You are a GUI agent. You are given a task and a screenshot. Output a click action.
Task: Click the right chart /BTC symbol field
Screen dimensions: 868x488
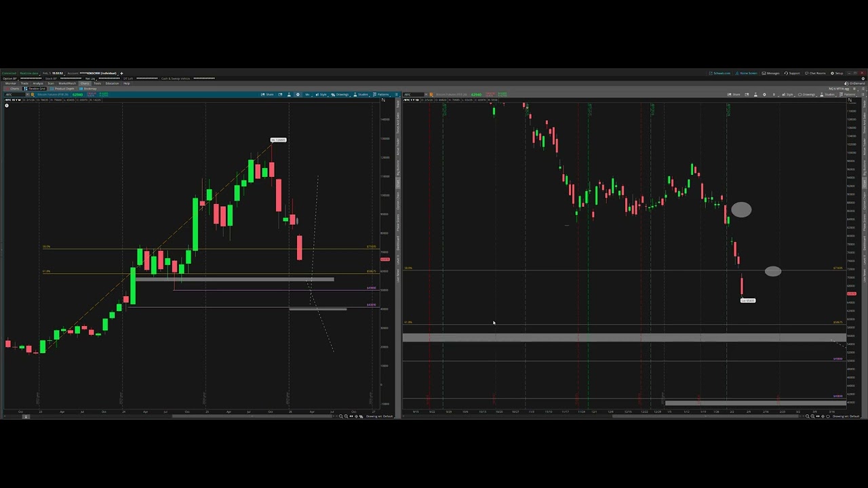pyautogui.click(x=414, y=94)
